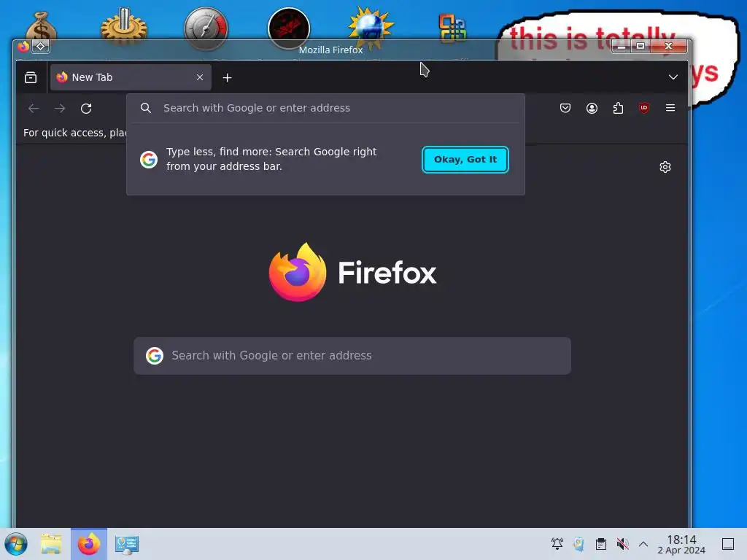
Task: Open the black circle red desktop icon
Action: click(x=289, y=28)
